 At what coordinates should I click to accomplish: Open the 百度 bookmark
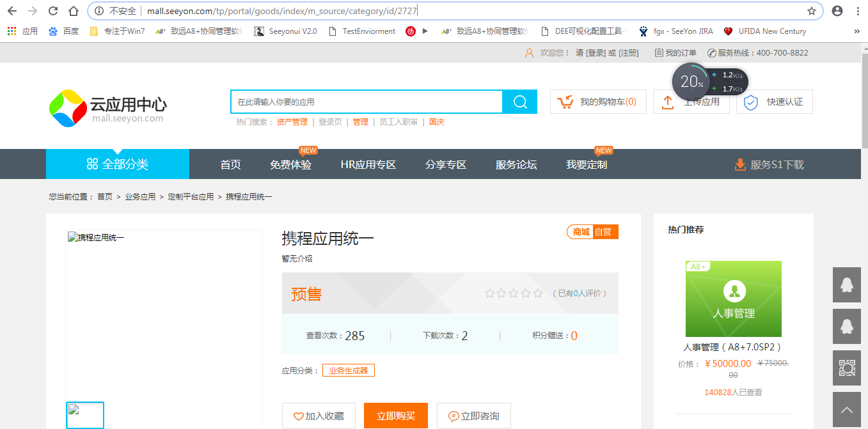[63, 31]
